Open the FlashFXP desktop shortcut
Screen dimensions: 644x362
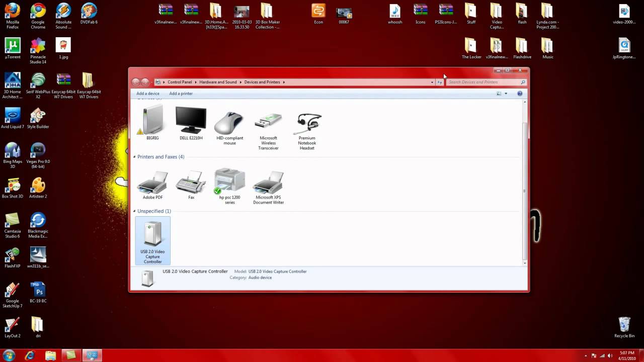(x=13, y=258)
